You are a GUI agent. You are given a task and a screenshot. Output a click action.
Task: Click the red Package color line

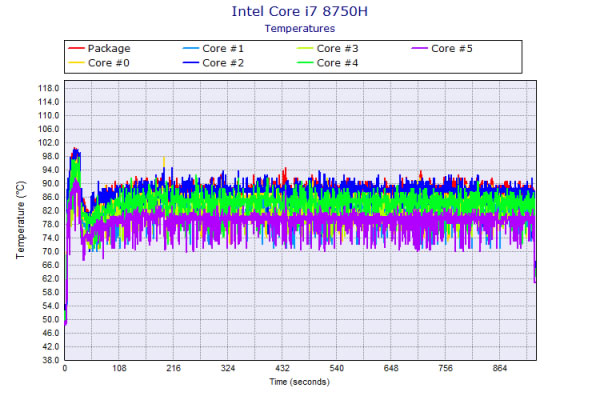pyautogui.click(x=76, y=49)
